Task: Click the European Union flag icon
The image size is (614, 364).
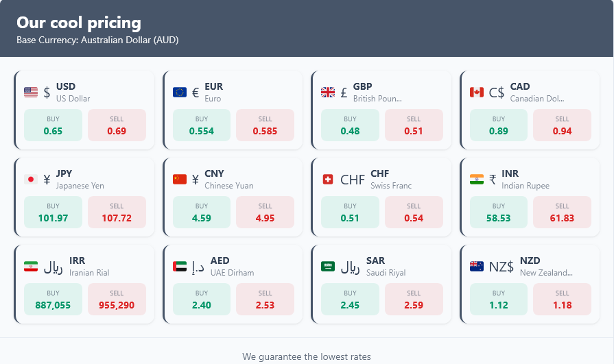Action: click(x=180, y=92)
